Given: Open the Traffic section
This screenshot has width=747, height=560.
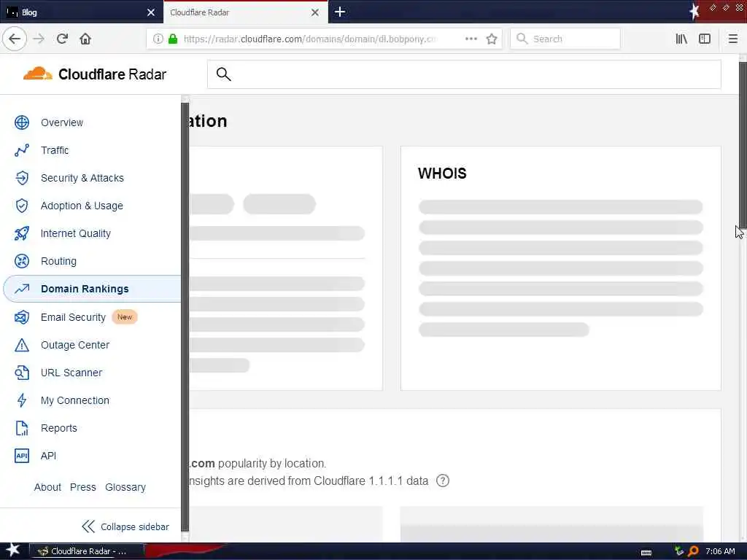Looking at the screenshot, I should coord(55,150).
